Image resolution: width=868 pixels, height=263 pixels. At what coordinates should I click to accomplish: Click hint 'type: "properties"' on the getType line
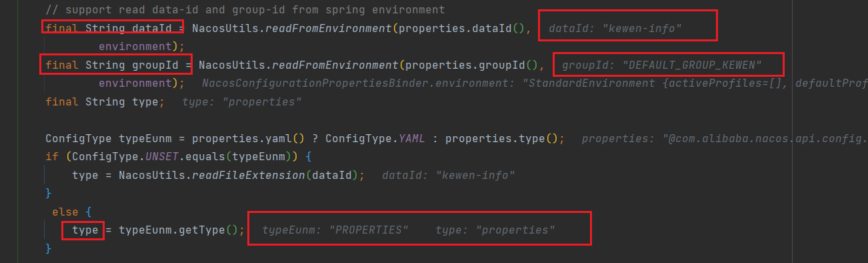[x=495, y=230]
